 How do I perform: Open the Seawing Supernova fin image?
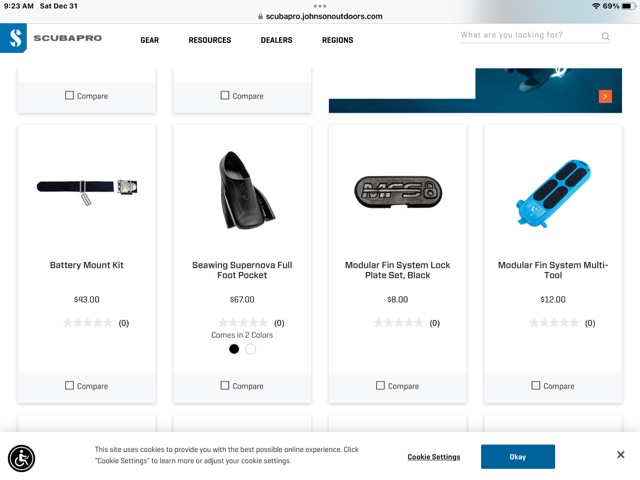(242, 188)
